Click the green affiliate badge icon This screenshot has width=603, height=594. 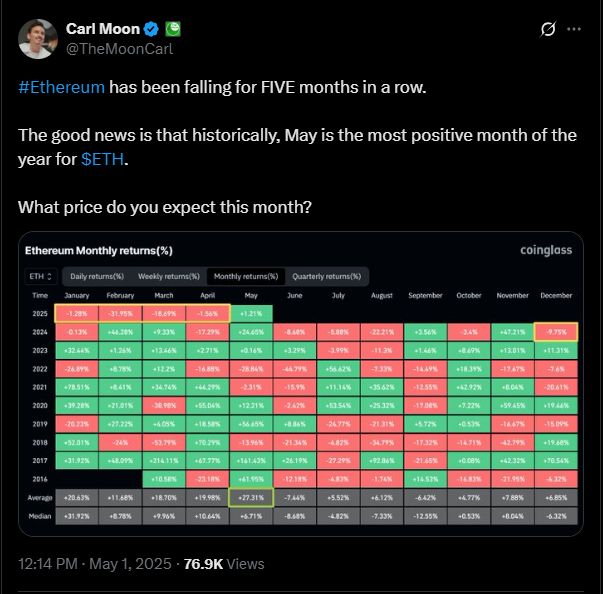click(x=172, y=28)
